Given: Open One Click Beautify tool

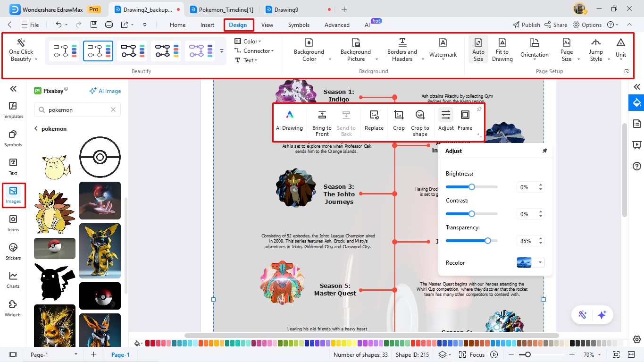Looking at the screenshot, I should (x=21, y=51).
